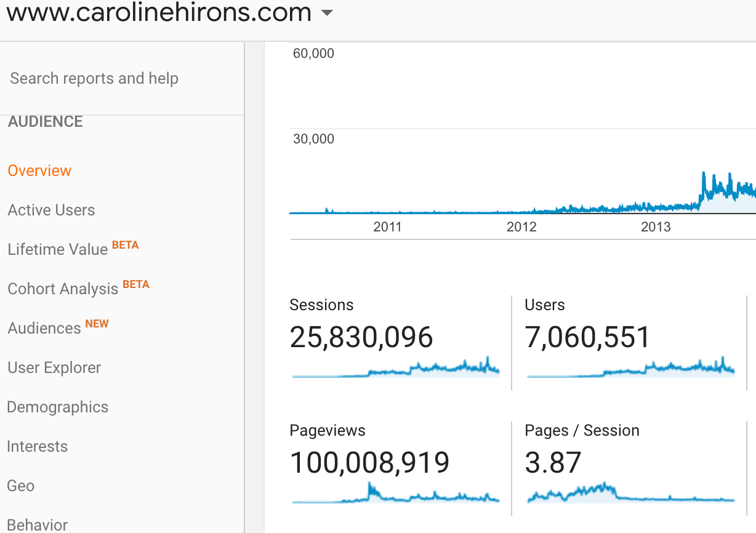Click the www.carolinehirons.com property name
The height and width of the screenshot is (533, 756).
[x=159, y=12]
